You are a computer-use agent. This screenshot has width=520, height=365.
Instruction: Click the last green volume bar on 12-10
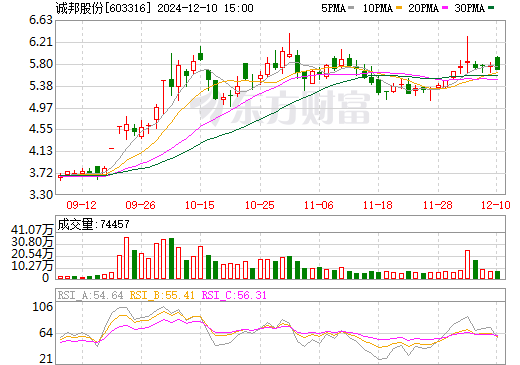click(497, 275)
